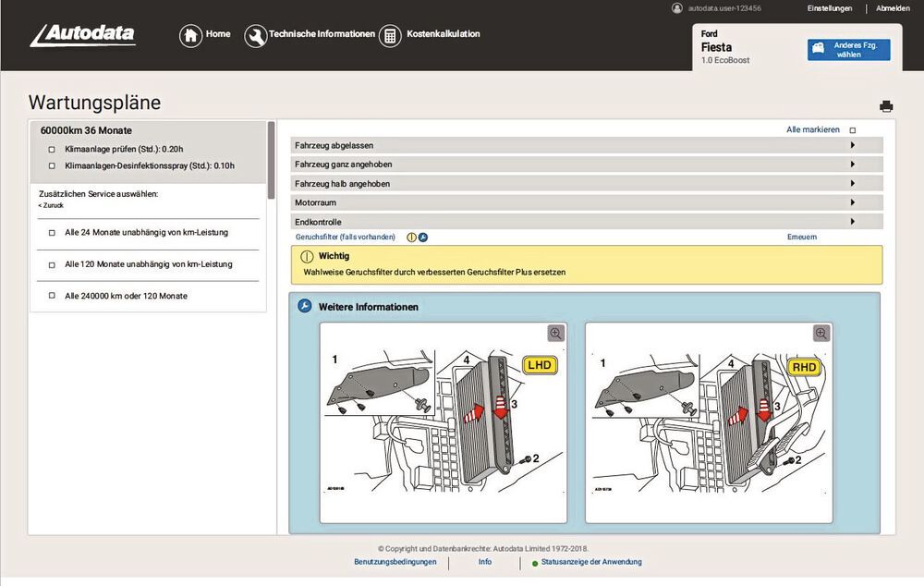Image resolution: width=924 pixels, height=586 pixels.
Task: Open Einstellungen in the top bar
Action: tap(829, 8)
